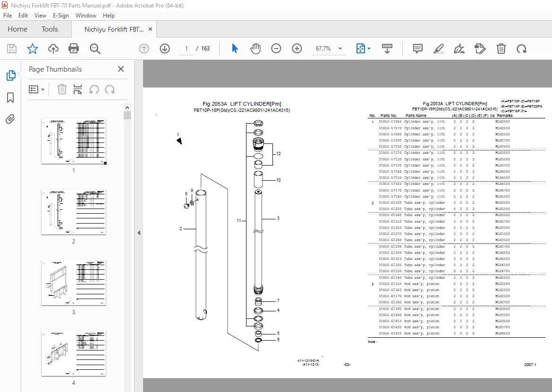
Task: Delete page with toolbar trash icon
Action: 501,49
